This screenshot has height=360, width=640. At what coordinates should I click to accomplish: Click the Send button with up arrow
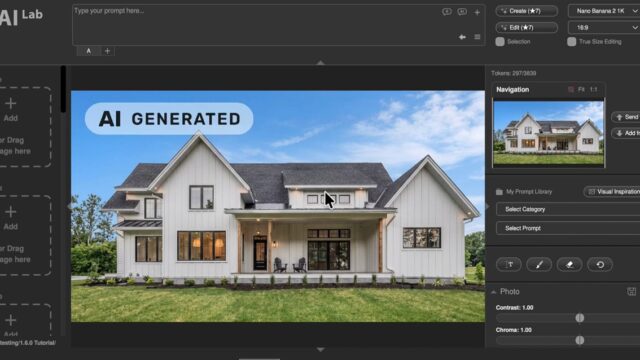tap(626, 117)
